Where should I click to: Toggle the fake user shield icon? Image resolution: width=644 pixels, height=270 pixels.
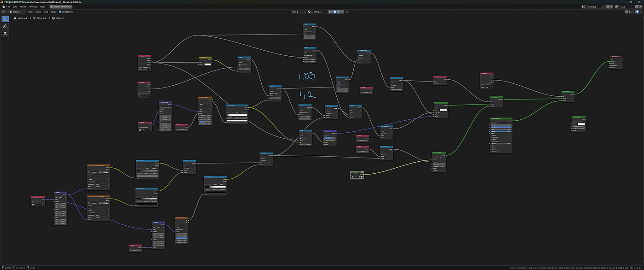[x=335, y=12]
